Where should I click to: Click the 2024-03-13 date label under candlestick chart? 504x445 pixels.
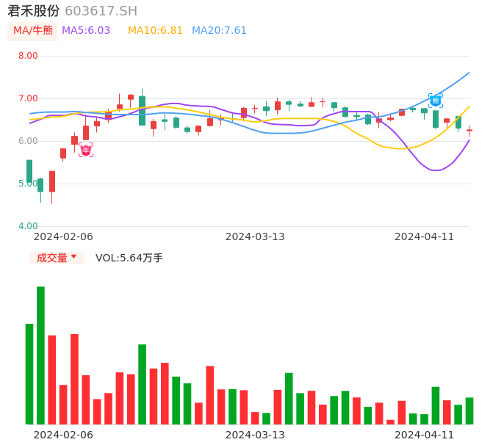255,236
